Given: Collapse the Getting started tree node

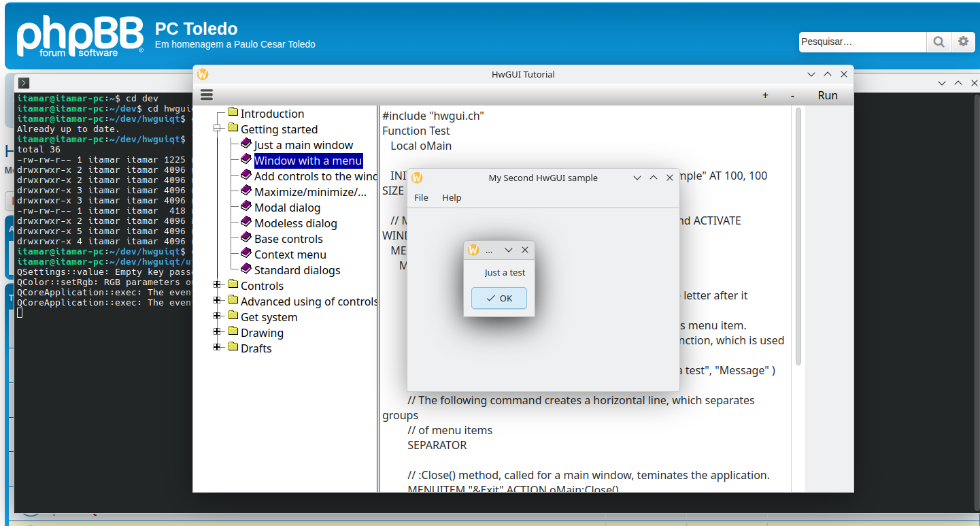Looking at the screenshot, I should [218, 129].
